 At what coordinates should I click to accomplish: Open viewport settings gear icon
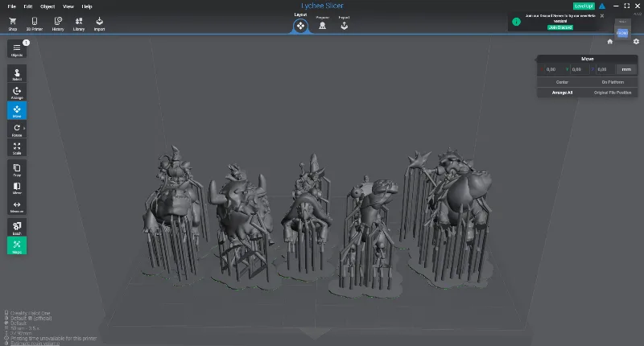tap(636, 42)
